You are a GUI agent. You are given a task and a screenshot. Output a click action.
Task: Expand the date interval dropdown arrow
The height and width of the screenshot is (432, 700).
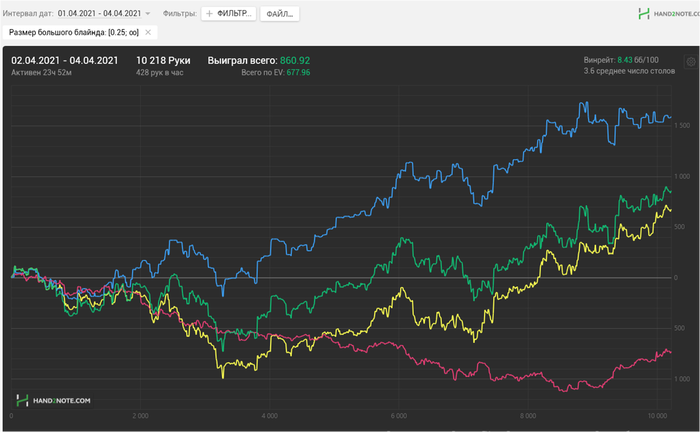click(x=148, y=14)
